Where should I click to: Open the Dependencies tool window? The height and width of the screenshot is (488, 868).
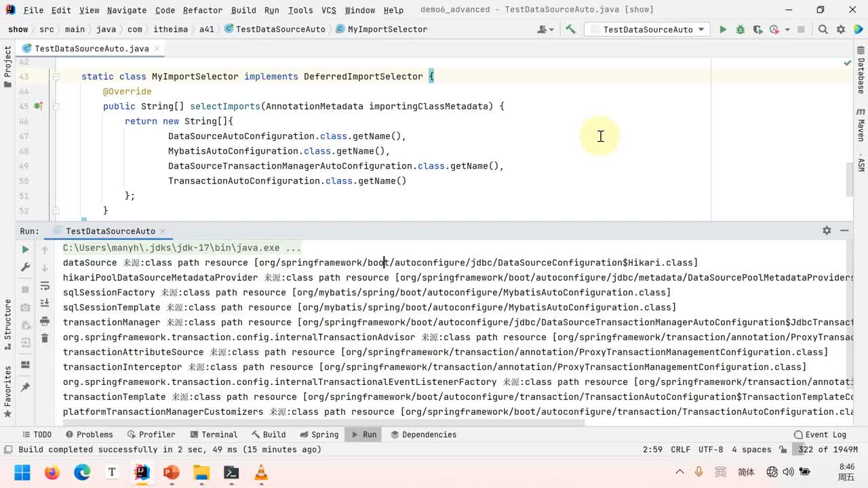pos(422,434)
